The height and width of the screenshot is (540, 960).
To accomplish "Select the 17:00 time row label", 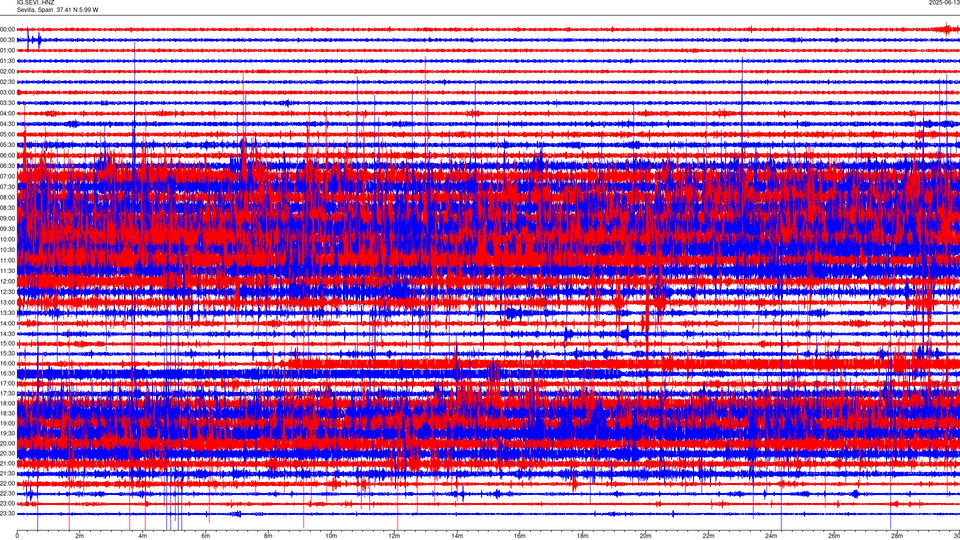I will (7, 384).
